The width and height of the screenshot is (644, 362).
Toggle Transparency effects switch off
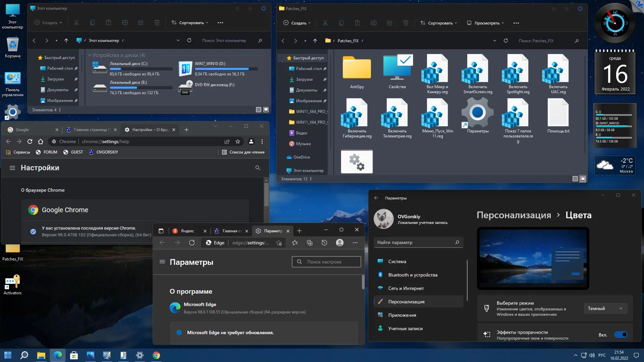621,335
